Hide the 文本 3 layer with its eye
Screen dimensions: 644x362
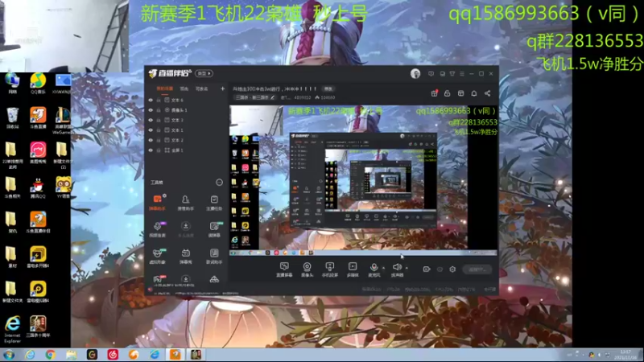pyautogui.click(x=151, y=120)
